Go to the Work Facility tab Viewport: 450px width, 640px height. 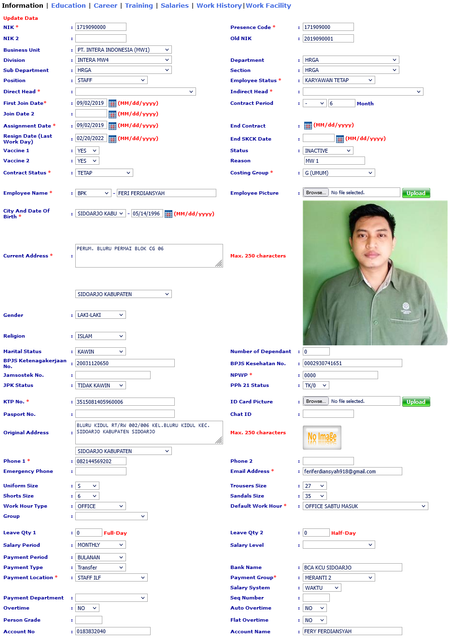[x=268, y=6]
